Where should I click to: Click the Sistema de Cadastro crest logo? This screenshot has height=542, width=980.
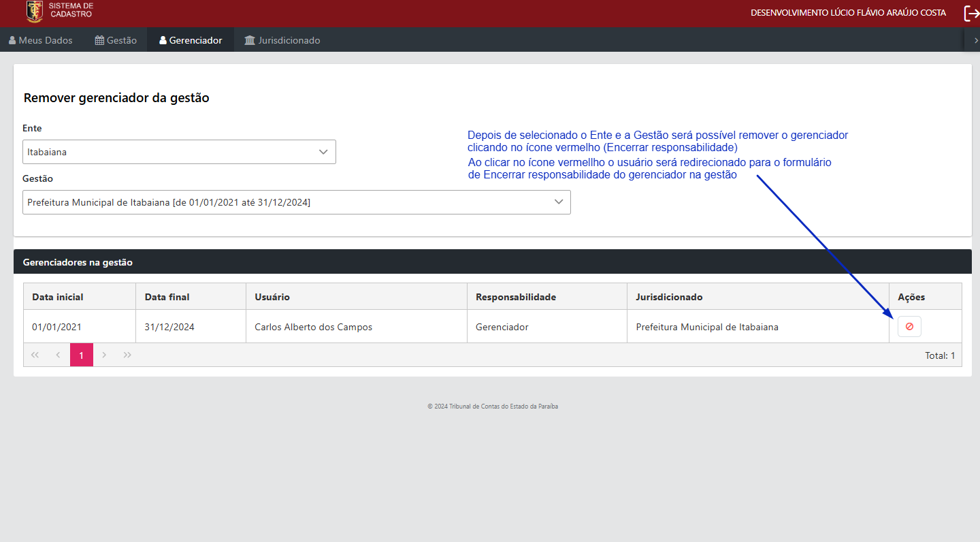pyautogui.click(x=34, y=12)
